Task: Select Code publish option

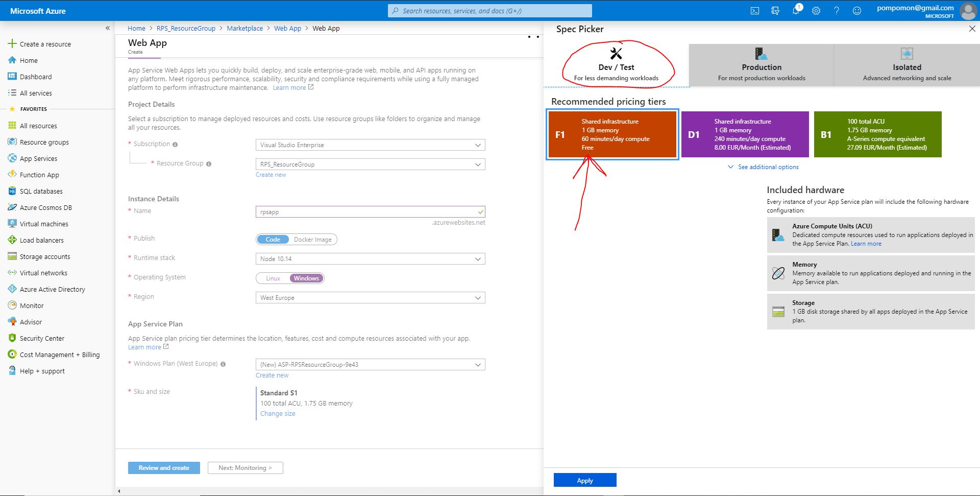Action: 273,240
